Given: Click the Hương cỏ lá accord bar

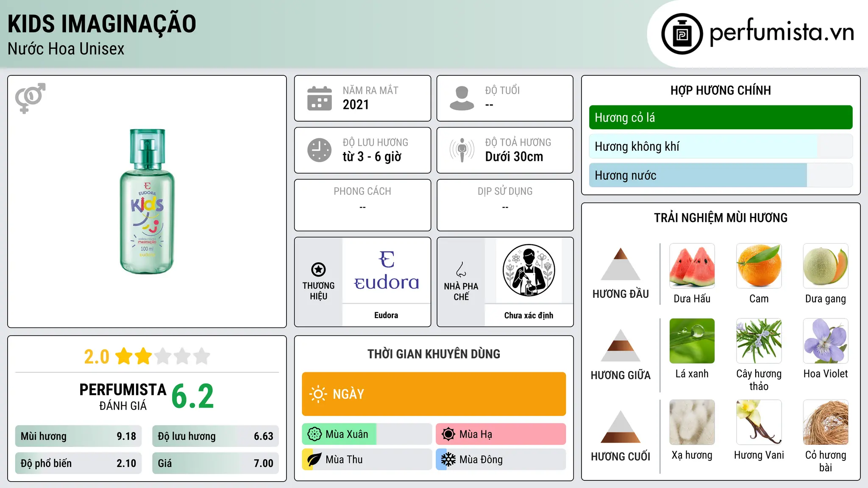Looking at the screenshot, I should (721, 117).
